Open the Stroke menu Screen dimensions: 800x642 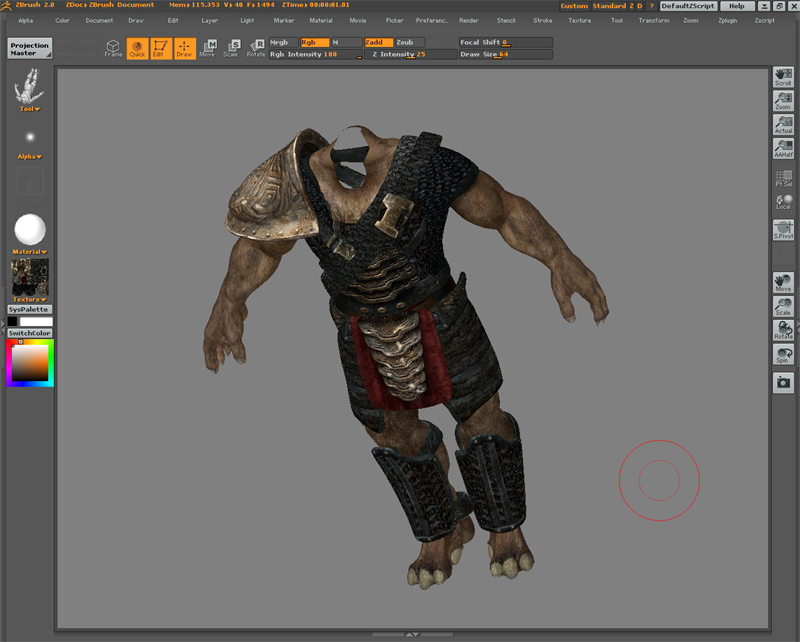pos(542,20)
